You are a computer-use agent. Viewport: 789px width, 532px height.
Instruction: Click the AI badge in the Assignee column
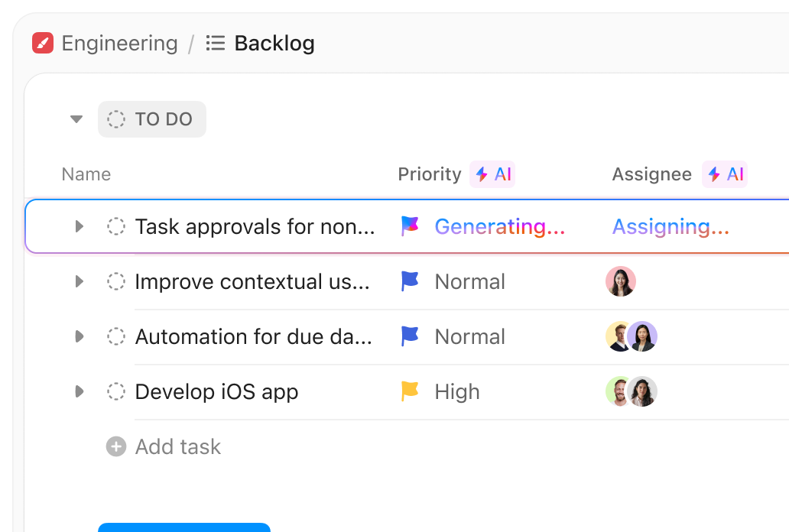(x=724, y=174)
